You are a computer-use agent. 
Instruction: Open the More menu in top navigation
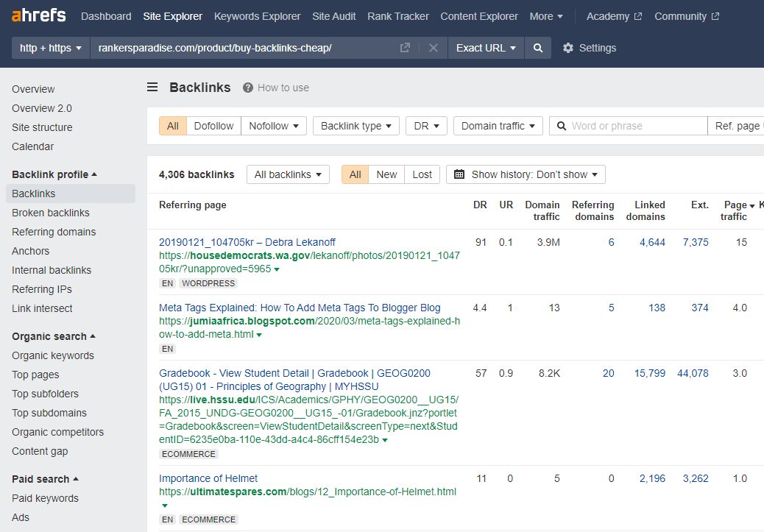pyautogui.click(x=545, y=16)
